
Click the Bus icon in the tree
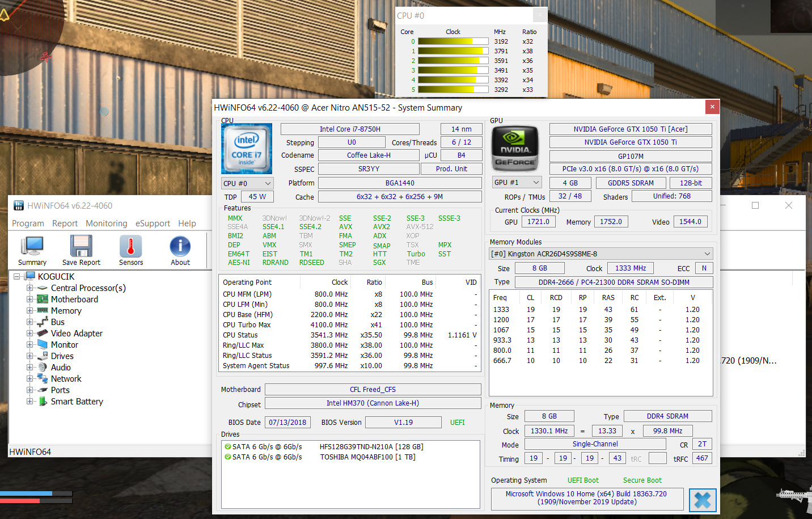coord(43,322)
